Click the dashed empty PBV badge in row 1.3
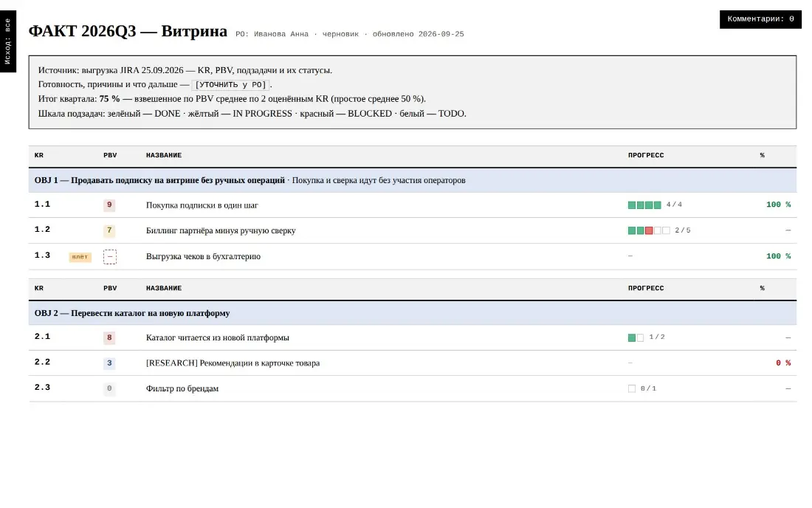Viewport: 812px width, 508px height. point(110,256)
